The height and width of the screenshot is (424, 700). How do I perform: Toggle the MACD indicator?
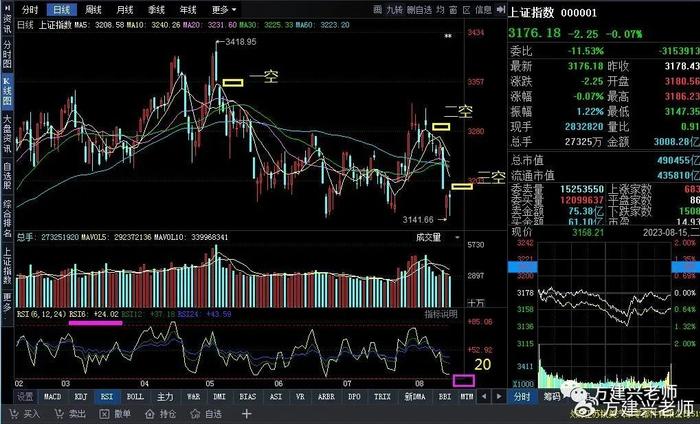click(x=52, y=397)
